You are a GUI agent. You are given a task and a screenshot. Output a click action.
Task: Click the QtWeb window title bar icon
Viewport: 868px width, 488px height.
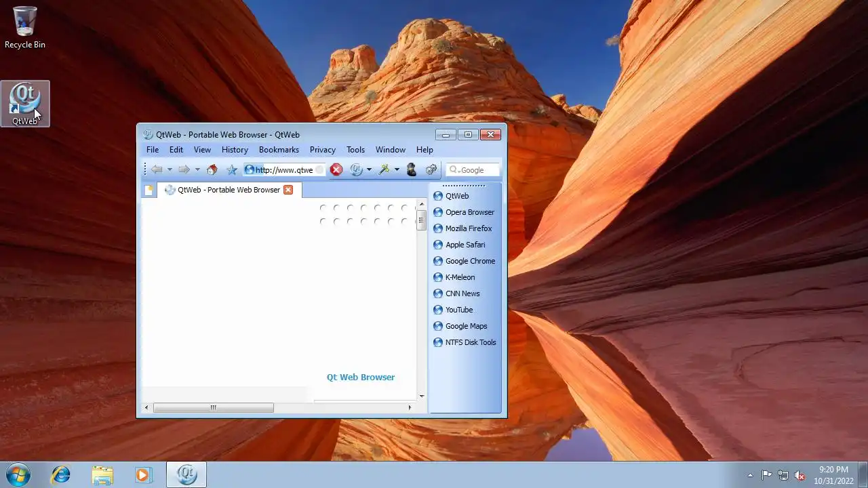click(148, 134)
